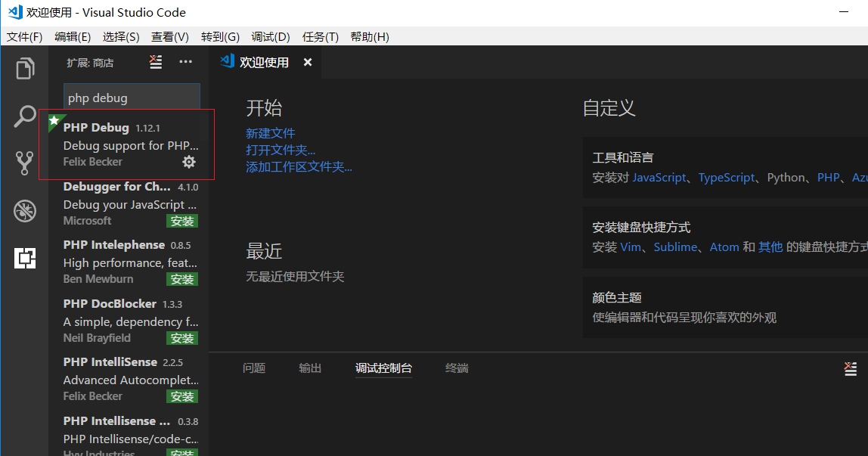The width and height of the screenshot is (868, 456).
Task: Click the 无最近使用文件夹 text
Action: (x=295, y=276)
